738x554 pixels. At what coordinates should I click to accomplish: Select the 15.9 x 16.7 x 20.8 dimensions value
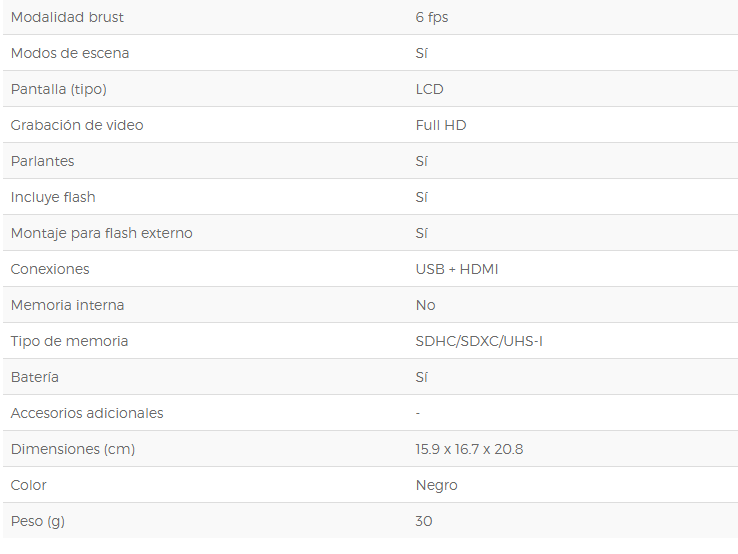[469, 449]
